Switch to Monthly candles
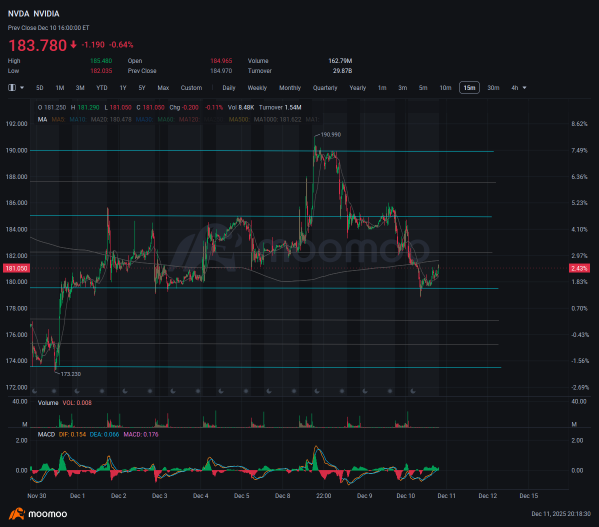The image size is (599, 527). point(290,88)
